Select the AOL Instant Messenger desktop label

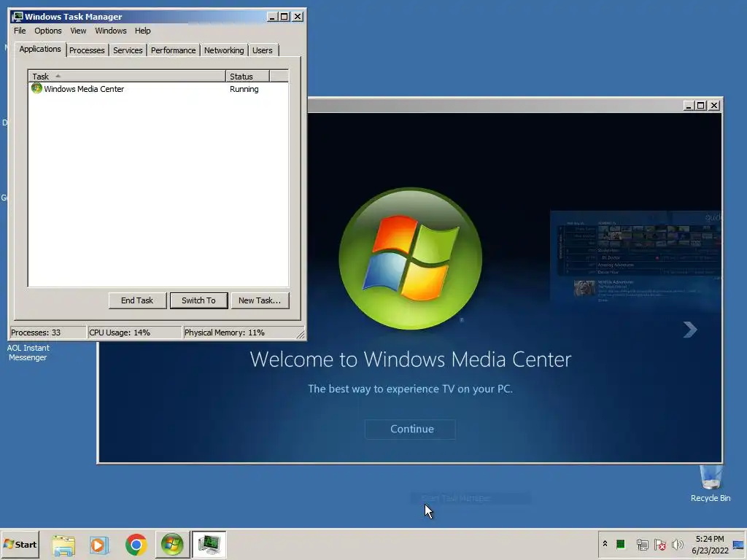(28, 352)
